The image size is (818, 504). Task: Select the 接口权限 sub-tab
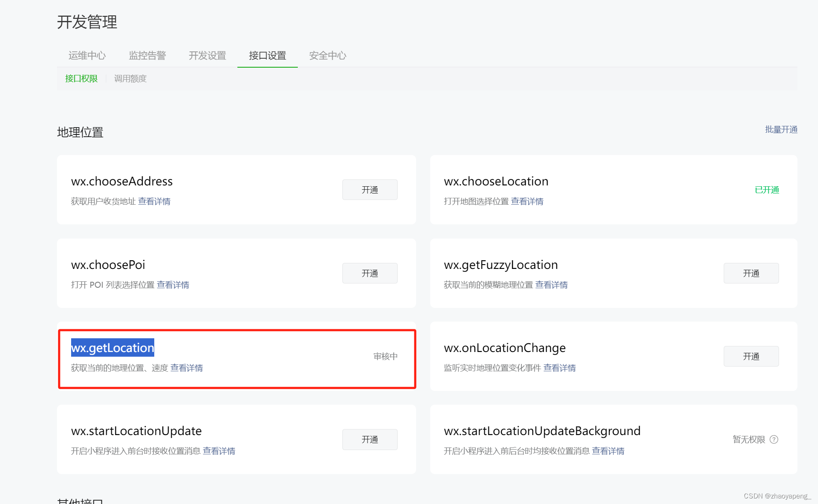pyautogui.click(x=81, y=78)
